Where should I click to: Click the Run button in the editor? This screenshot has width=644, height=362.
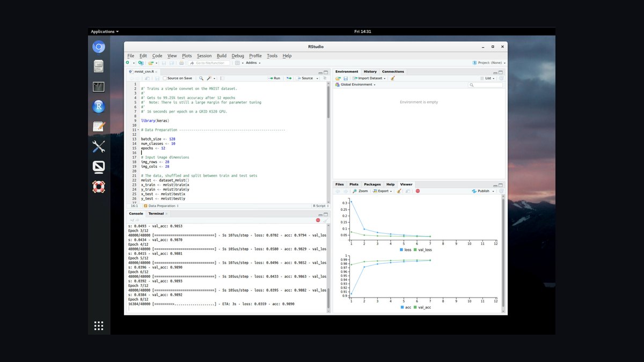274,78
